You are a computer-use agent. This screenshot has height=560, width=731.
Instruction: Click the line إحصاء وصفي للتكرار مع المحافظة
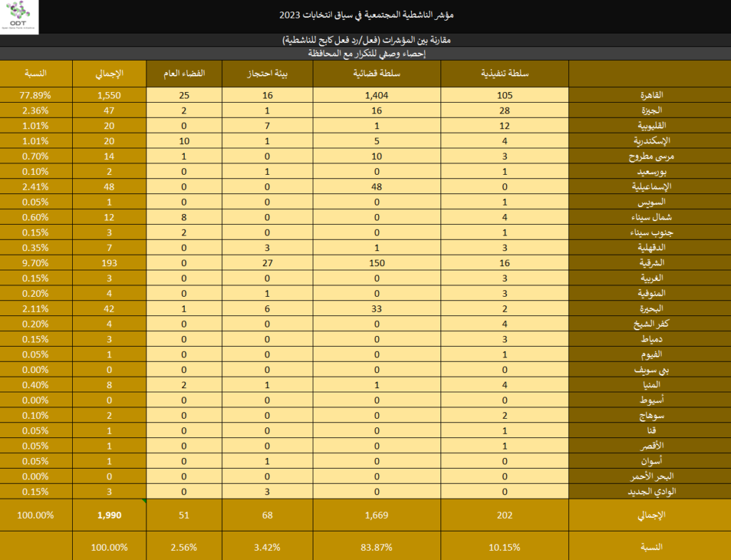pyautogui.click(x=366, y=54)
